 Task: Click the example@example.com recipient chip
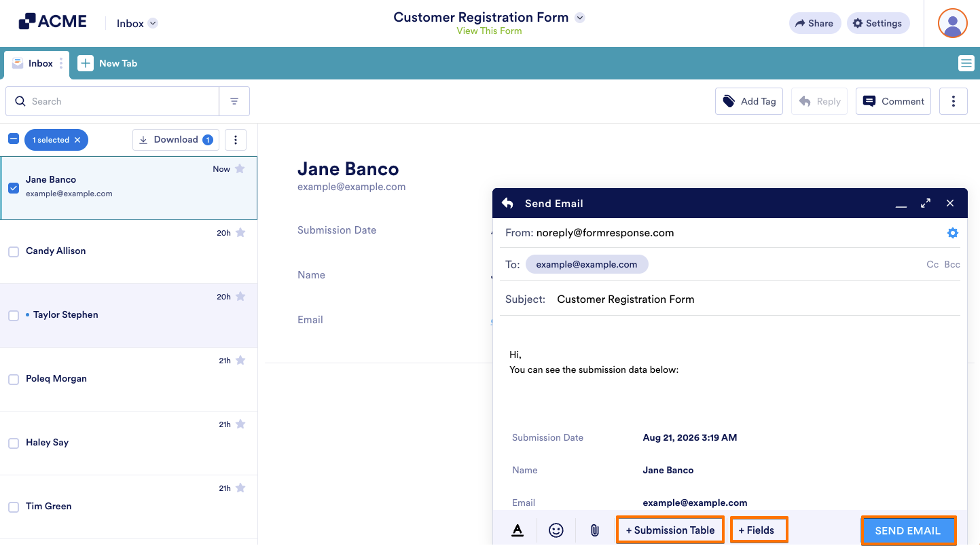[587, 265]
